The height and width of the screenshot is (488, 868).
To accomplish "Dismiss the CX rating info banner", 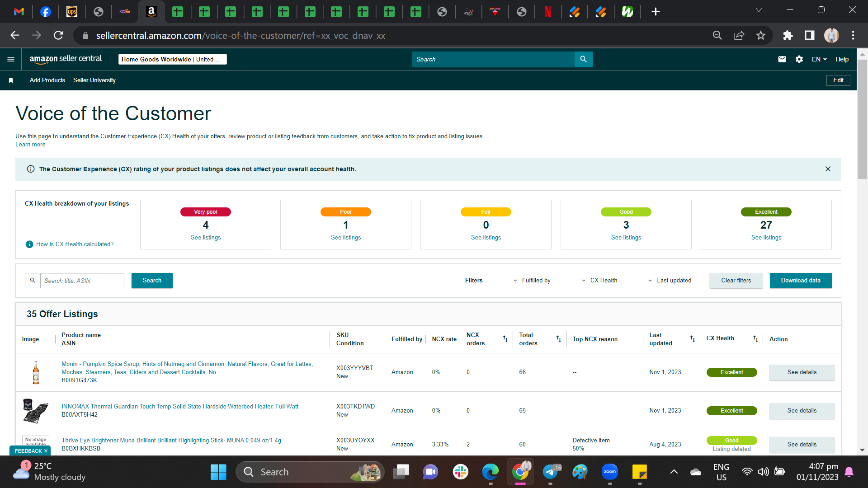I will pos(828,169).
